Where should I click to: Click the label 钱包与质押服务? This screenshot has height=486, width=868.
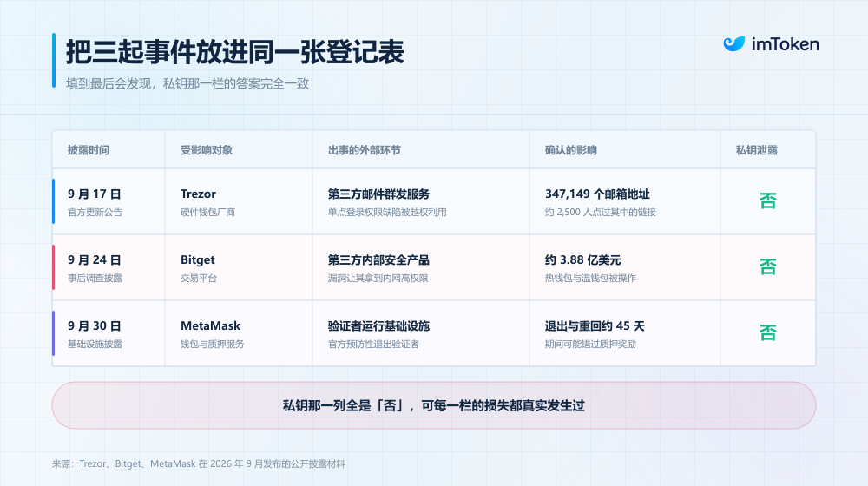[212, 344]
